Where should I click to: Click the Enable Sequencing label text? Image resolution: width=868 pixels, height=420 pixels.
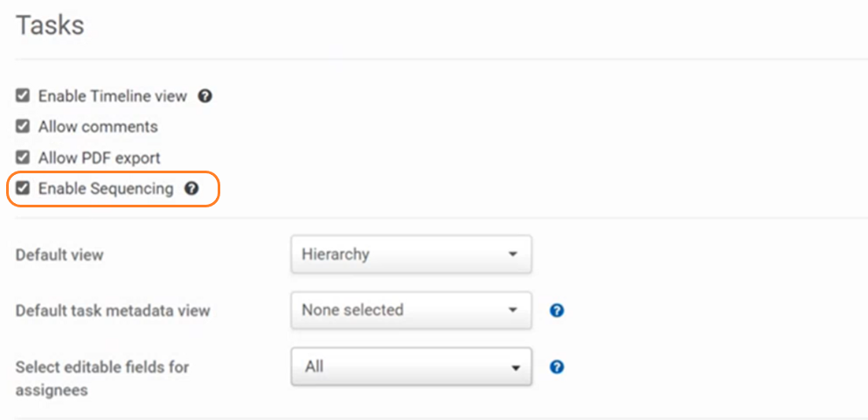coord(106,188)
